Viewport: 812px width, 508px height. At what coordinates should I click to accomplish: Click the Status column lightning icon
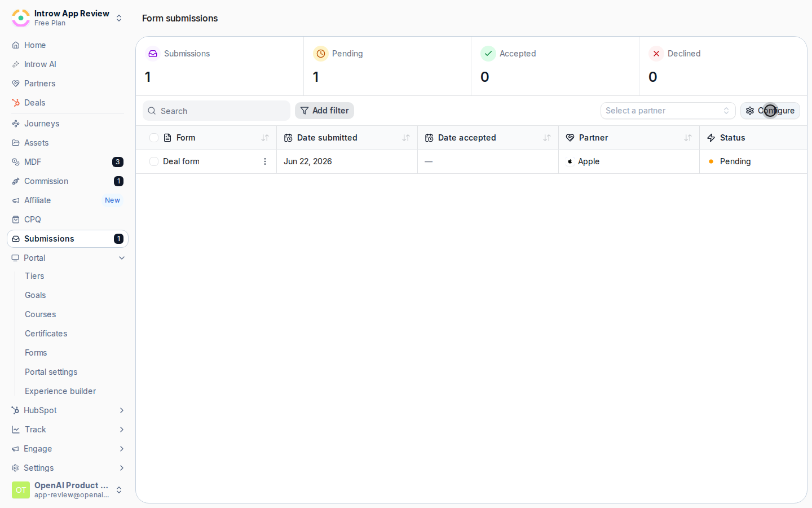[711, 138]
